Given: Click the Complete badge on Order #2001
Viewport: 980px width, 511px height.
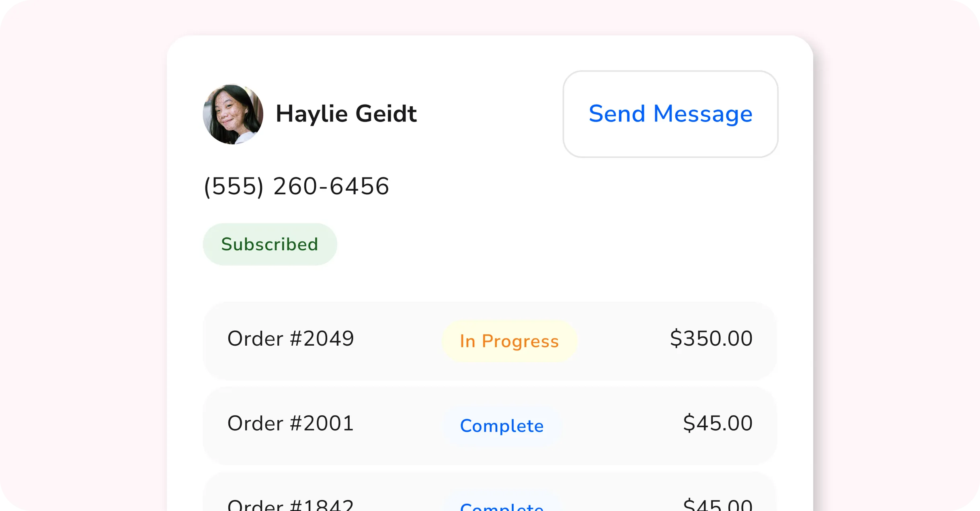Looking at the screenshot, I should point(502,426).
